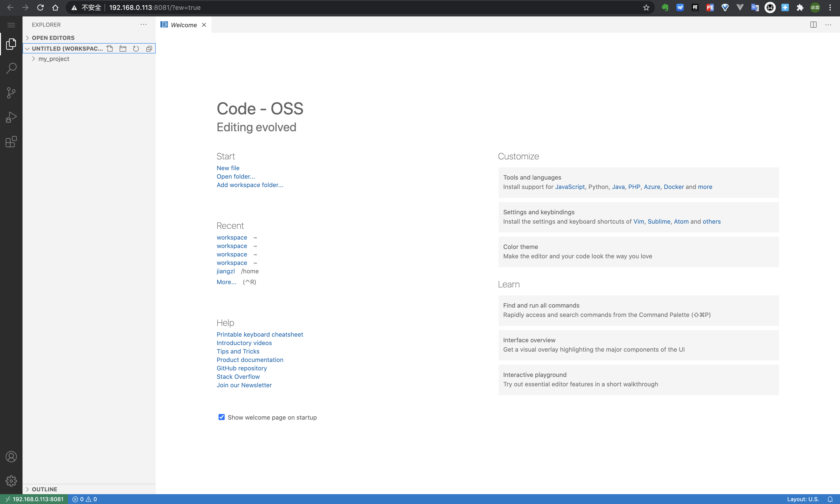Install Vim keybindings link
Screen dimensions: 840x504
coord(639,222)
